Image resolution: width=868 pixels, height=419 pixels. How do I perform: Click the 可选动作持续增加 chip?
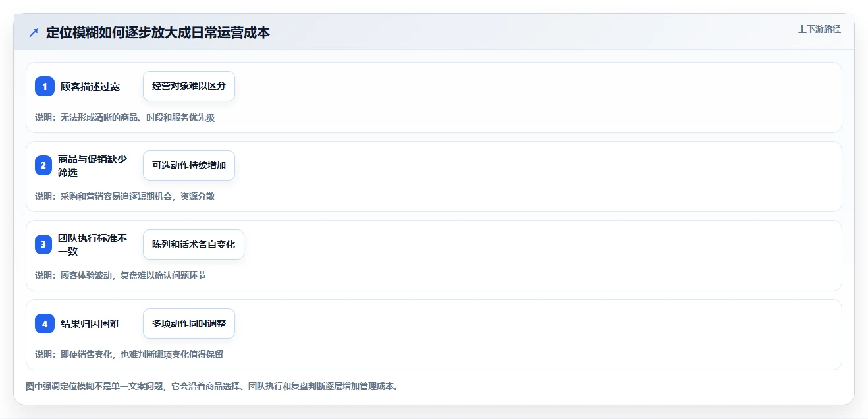(189, 165)
